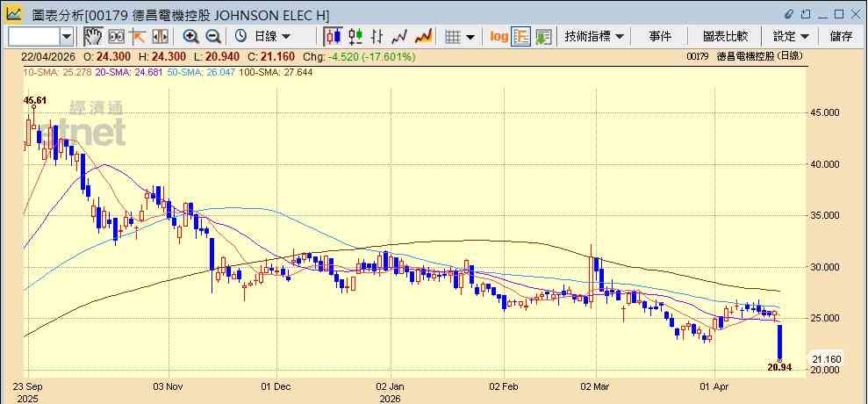868x404 pixels.
Task: Click the split left-right arrows icon
Action: pyautogui.click(x=160, y=37)
